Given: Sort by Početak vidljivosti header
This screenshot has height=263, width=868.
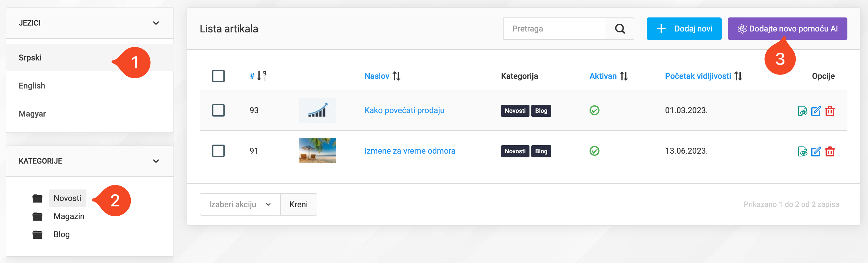Looking at the screenshot, I should 698,76.
